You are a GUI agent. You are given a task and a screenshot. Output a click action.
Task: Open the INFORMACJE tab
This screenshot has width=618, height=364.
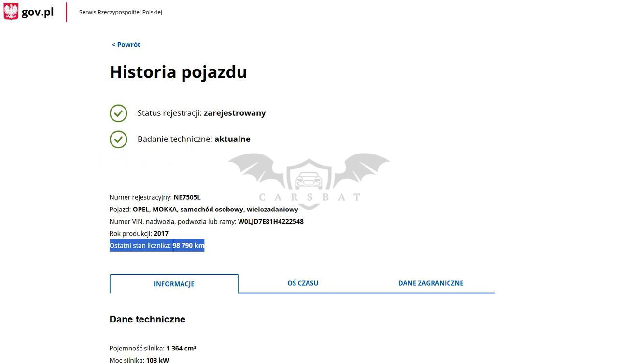click(x=174, y=284)
